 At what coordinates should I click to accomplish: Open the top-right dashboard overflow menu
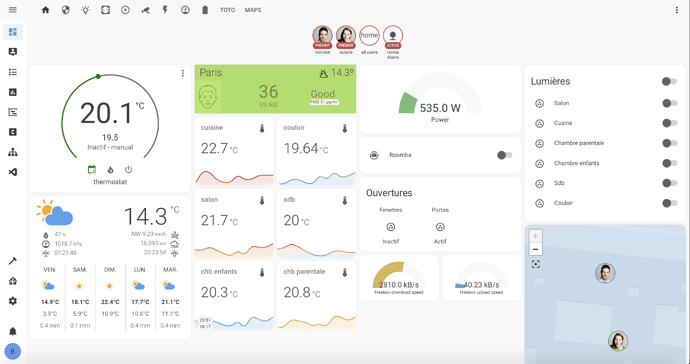(677, 10)
